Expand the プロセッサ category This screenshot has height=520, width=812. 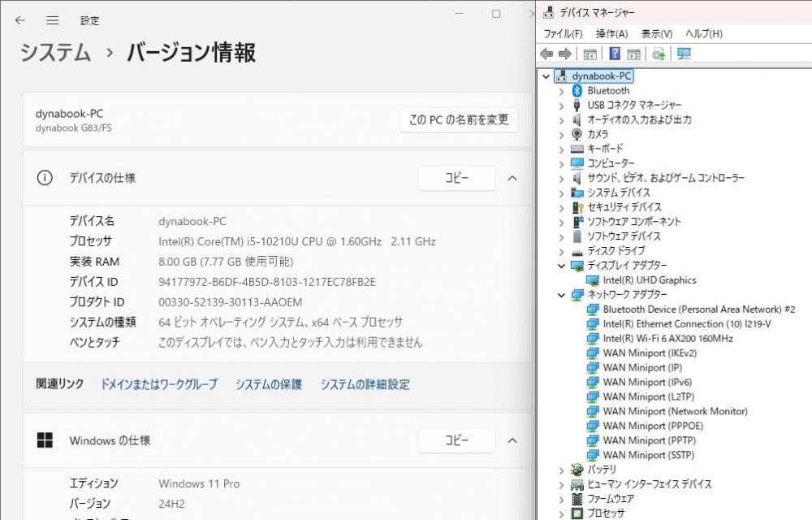point(562,514)
